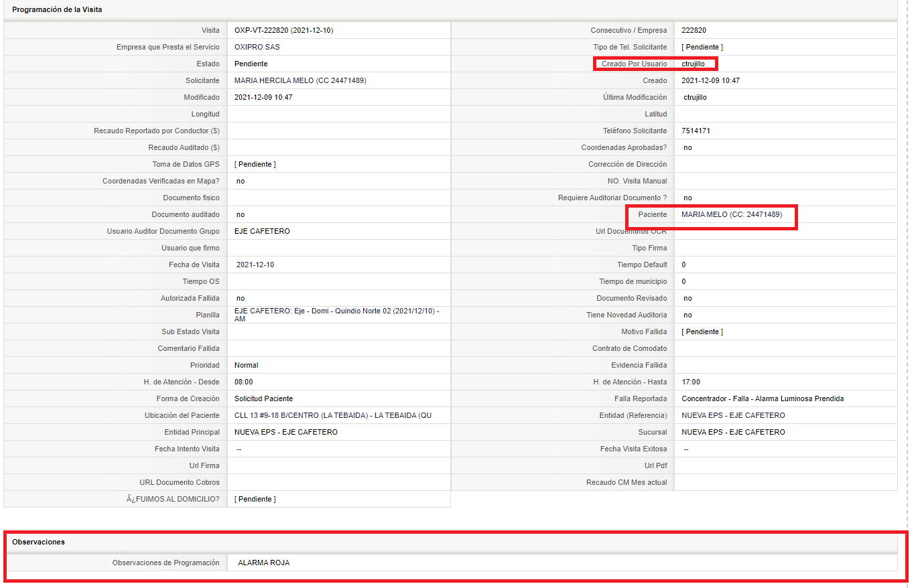
Task: Click Forma de Creación value Solicitud Paciente
Action: (263, 398)
